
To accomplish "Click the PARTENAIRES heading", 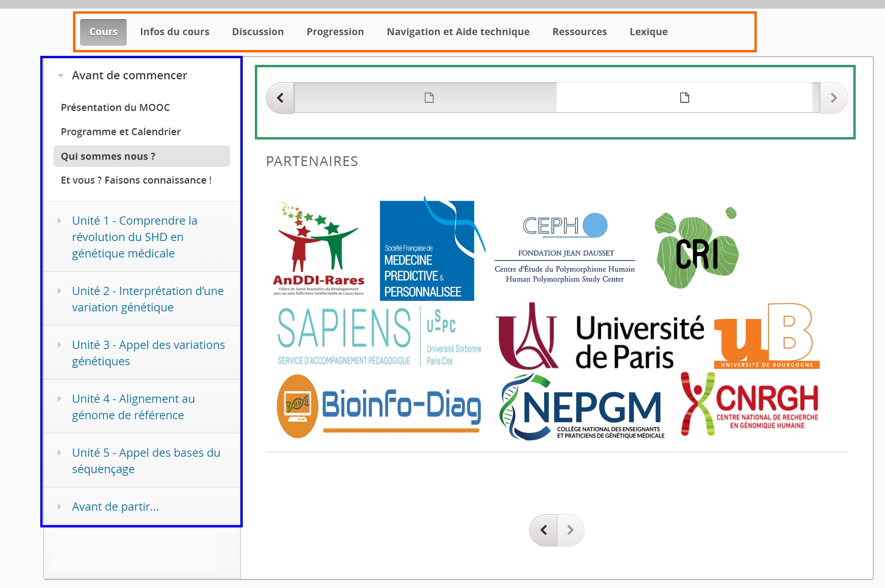I will pyautogui.click(x=312, y=161).
